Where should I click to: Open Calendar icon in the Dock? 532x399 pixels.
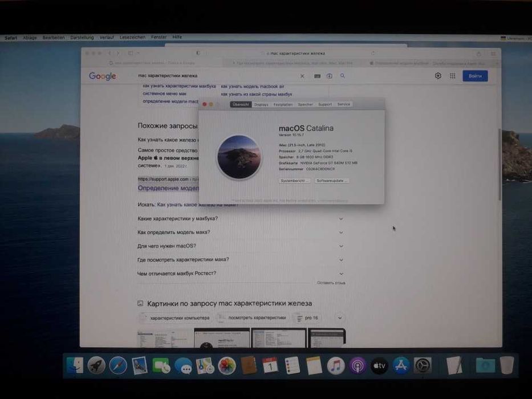[x=270, y=365]
